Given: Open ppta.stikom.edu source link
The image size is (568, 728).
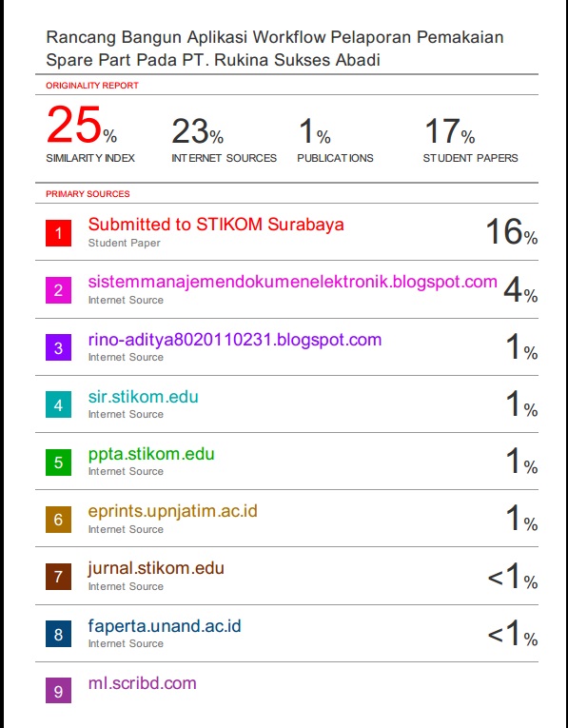Looking at the screenshot, I should (151, 455).
